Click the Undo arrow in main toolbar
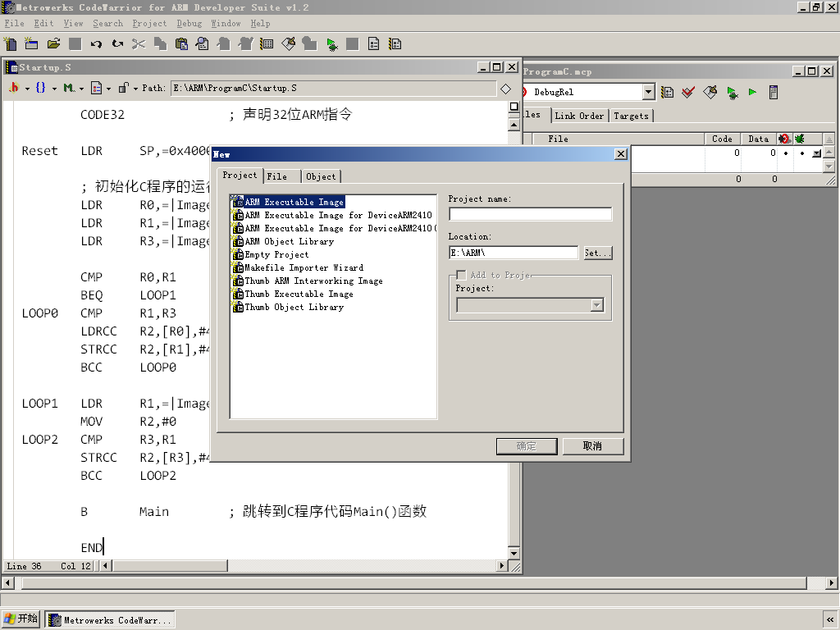This screenshot has height=630, width=840. (x=96, y=44)
